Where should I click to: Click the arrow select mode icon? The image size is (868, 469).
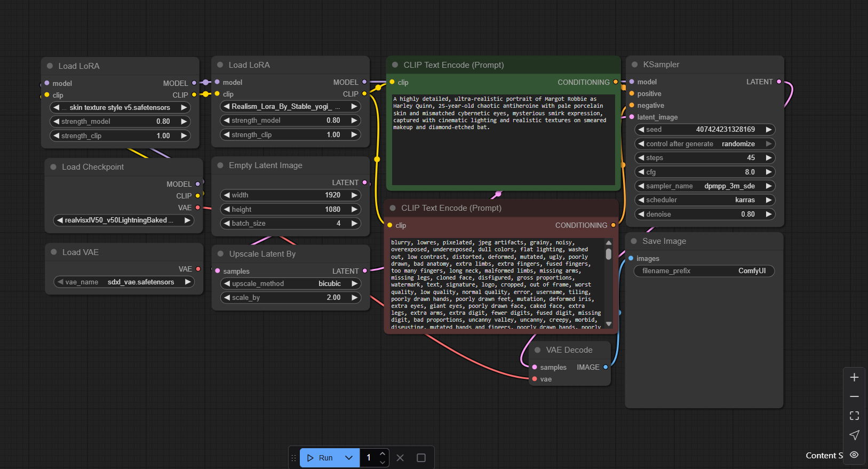854,435
